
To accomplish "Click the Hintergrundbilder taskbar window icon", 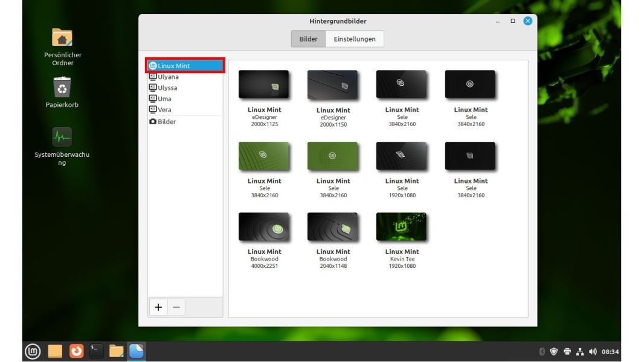I will [137, 351].
